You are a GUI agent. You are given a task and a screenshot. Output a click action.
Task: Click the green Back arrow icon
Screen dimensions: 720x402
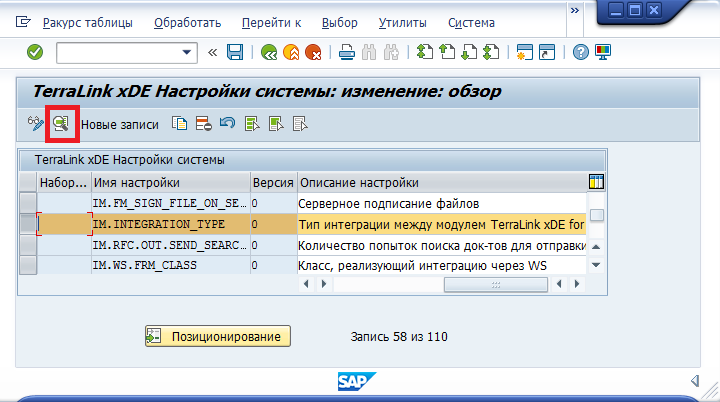click(x=269, y=52)
